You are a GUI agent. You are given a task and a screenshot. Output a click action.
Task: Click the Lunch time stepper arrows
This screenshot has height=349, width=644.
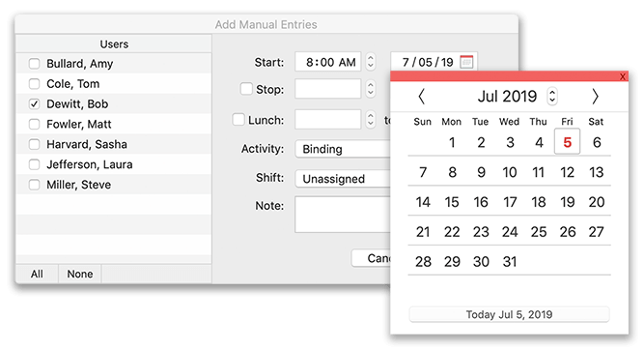coord(371,120)
